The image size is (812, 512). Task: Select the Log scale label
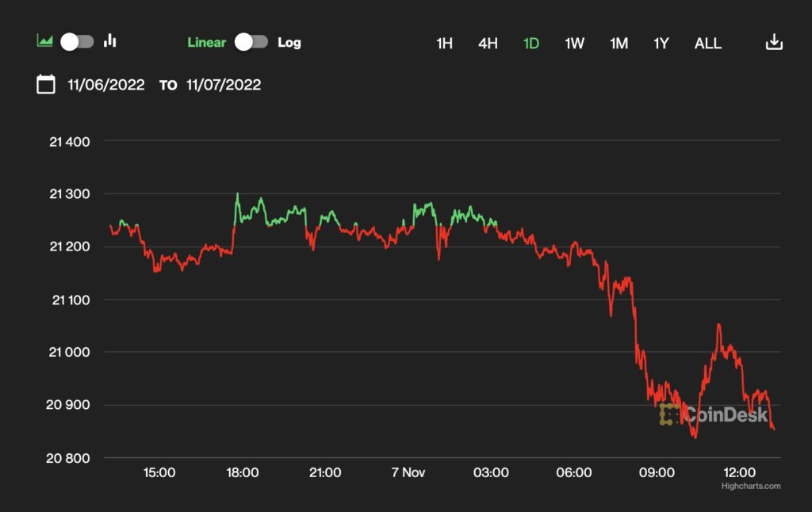(289, 43)
